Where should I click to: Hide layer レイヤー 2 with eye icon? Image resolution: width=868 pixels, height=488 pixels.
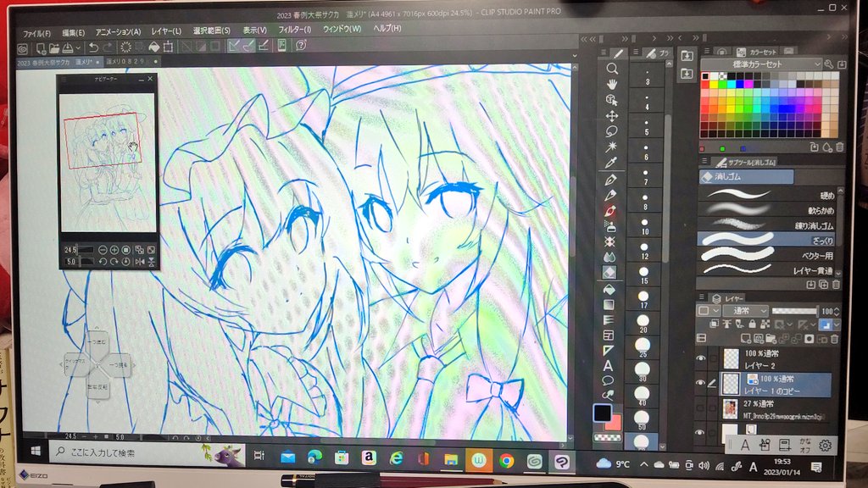click(701, 358)
